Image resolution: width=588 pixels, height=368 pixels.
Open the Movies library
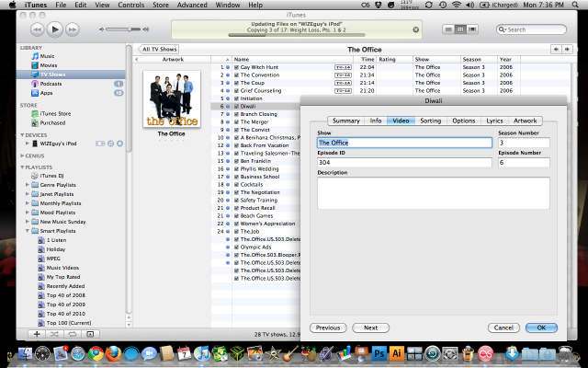(x=49, y=65)
